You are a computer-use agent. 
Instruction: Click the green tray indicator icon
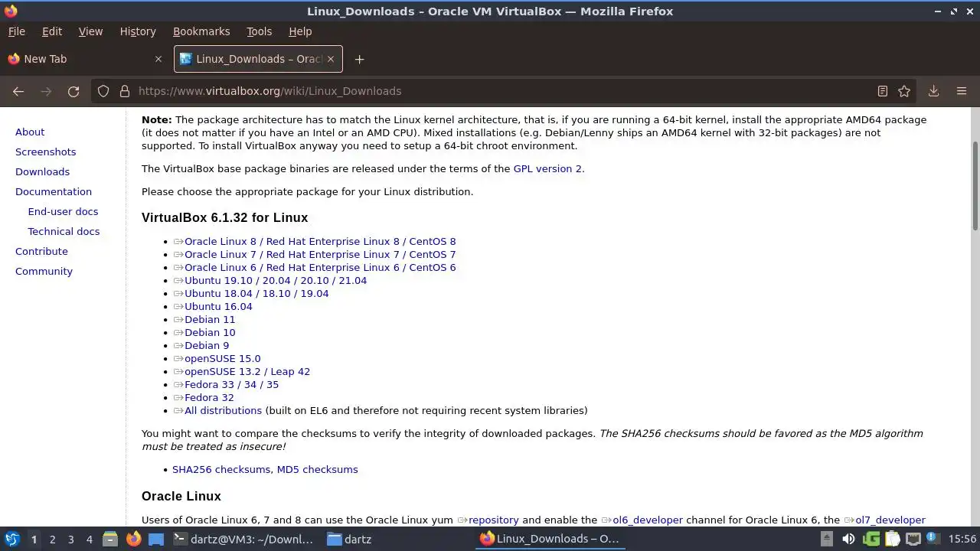871,539
